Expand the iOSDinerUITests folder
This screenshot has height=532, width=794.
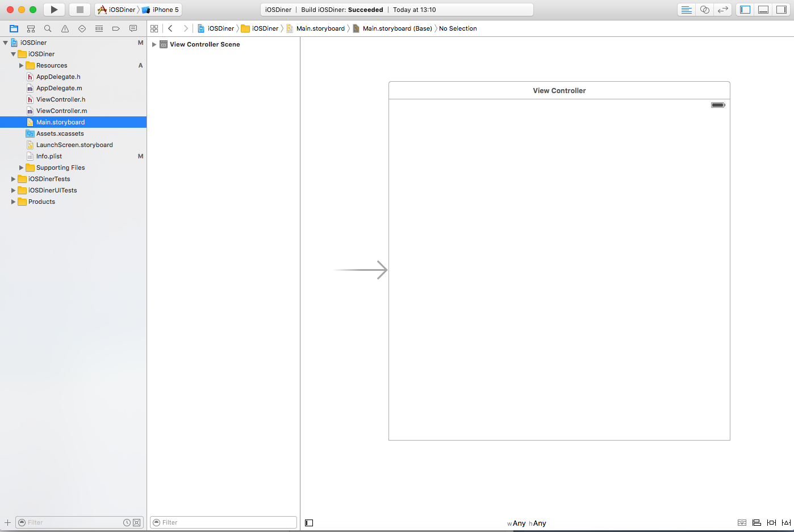click(13, 190)
